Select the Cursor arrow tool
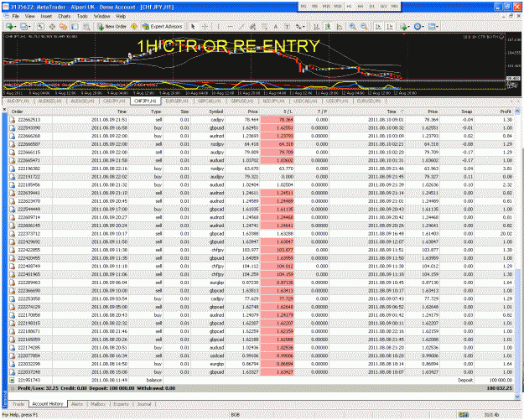The width and height of the screenshot is (524, 420). (193, 26)
